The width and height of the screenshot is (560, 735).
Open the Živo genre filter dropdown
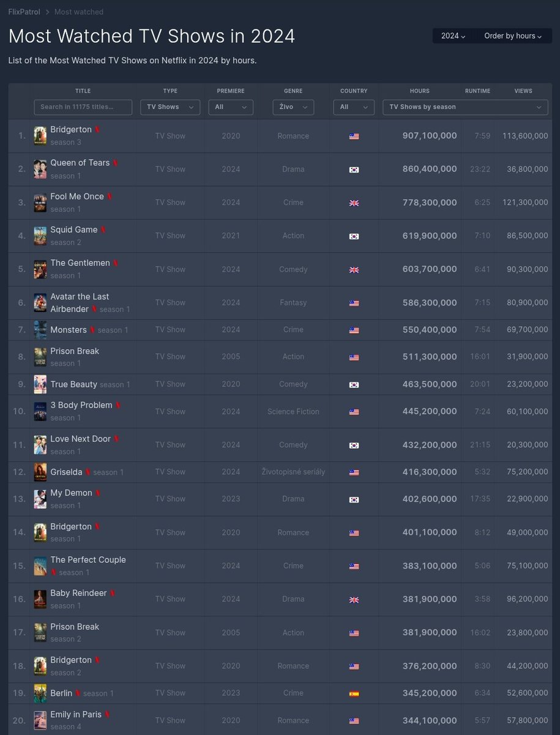tap(293, 107)
